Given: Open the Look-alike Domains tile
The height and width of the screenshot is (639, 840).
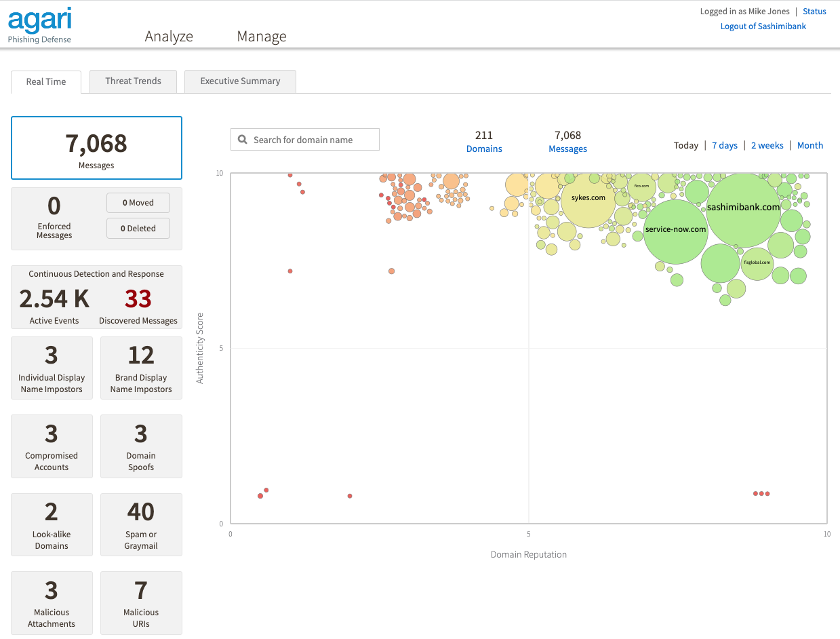Looking at the screenshot, I should 52,524.
